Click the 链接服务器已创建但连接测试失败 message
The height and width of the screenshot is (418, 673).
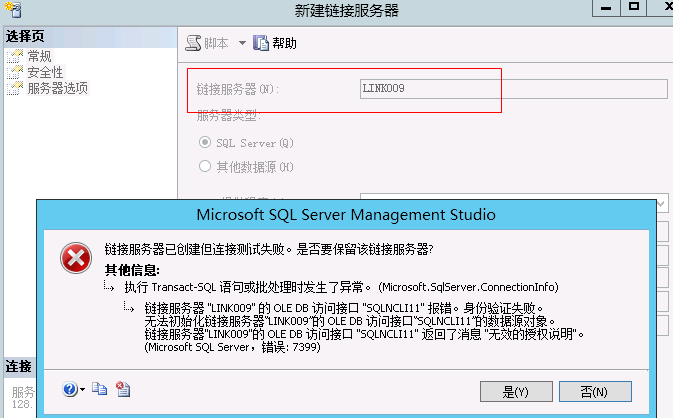(269, 249)
